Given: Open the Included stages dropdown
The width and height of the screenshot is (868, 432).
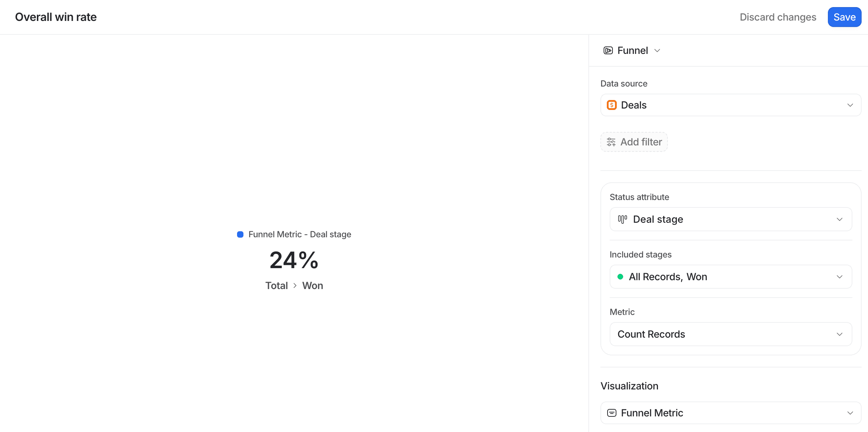Looking at the screenshot, I should click(x=730, y=277).
